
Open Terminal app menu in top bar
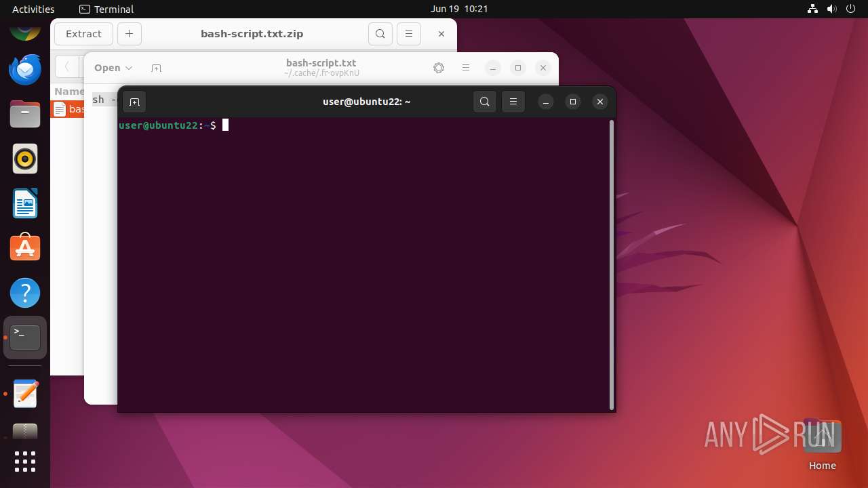106,9
